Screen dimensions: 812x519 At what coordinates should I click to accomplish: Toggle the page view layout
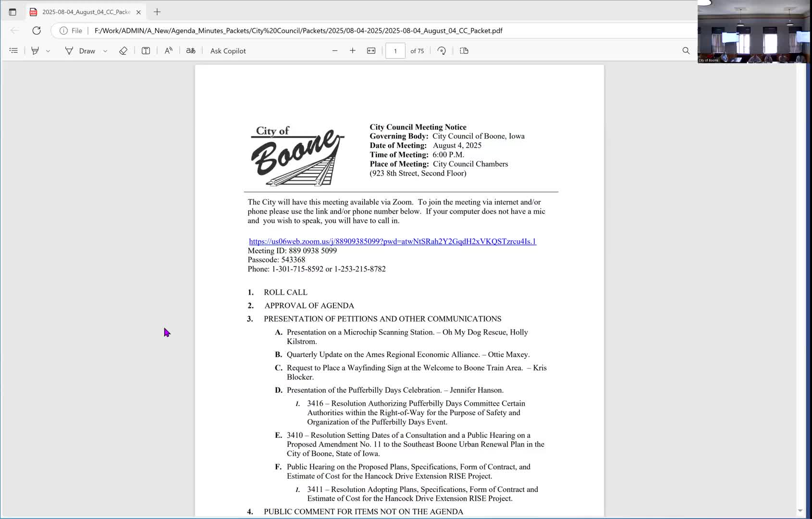[x=464, y=50]
